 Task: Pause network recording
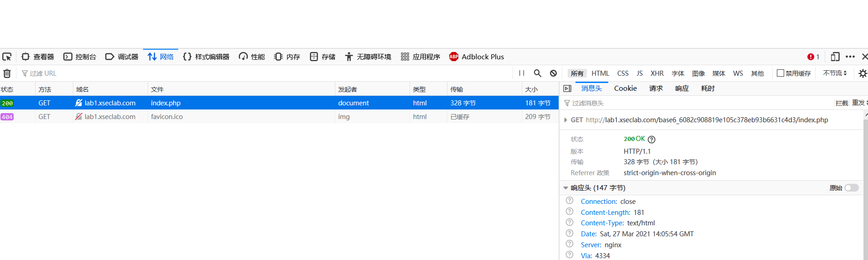(x=522, y=73)
